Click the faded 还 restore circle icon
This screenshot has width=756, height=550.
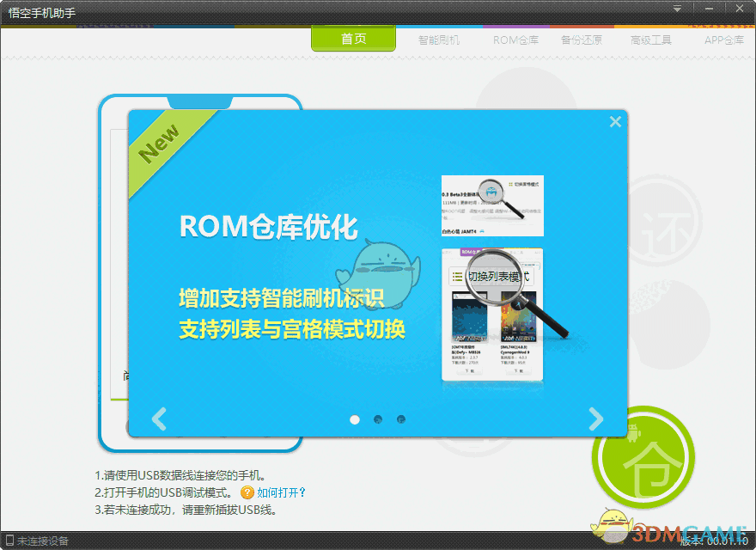pyautogui.click(x=664, y=219)
